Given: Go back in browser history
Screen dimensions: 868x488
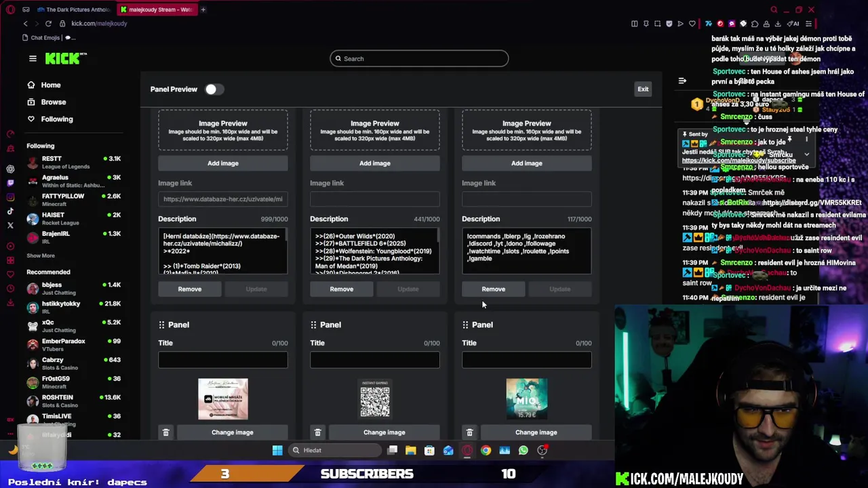Looking at the screenshot, I should (26, 24).
